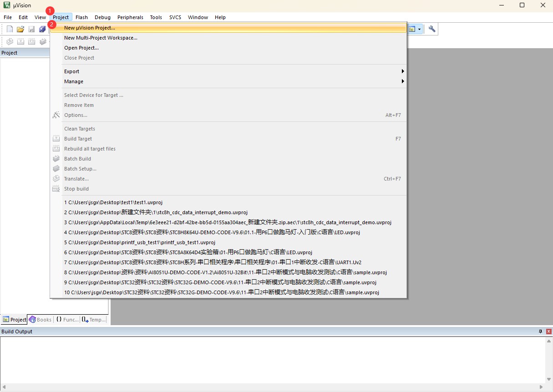The height and width of the screenshot is (392, 553).
Task: Click the New file toolbar icon
Action: [10, 29]
